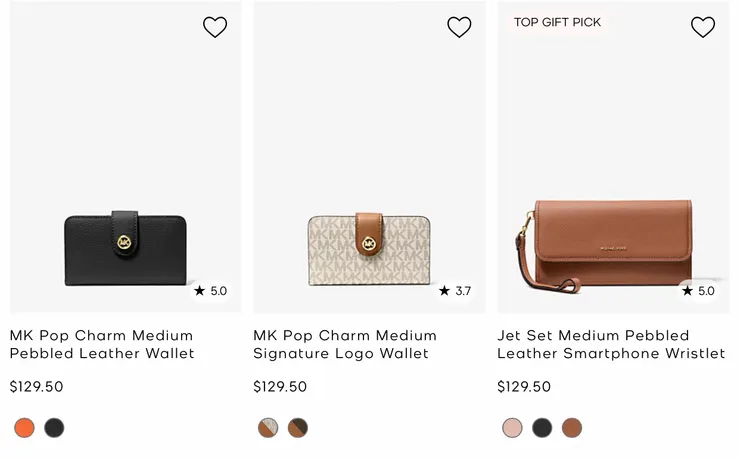Select the pink swatch for the Jet Set Wristlet

[x=512, y=428]
